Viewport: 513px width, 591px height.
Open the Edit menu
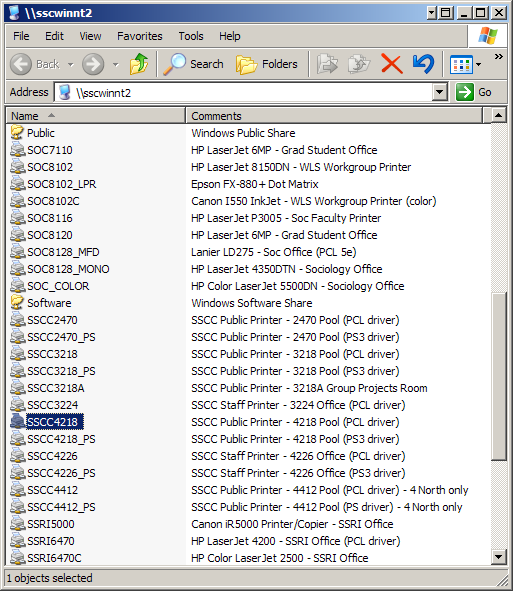coord(54,36)
